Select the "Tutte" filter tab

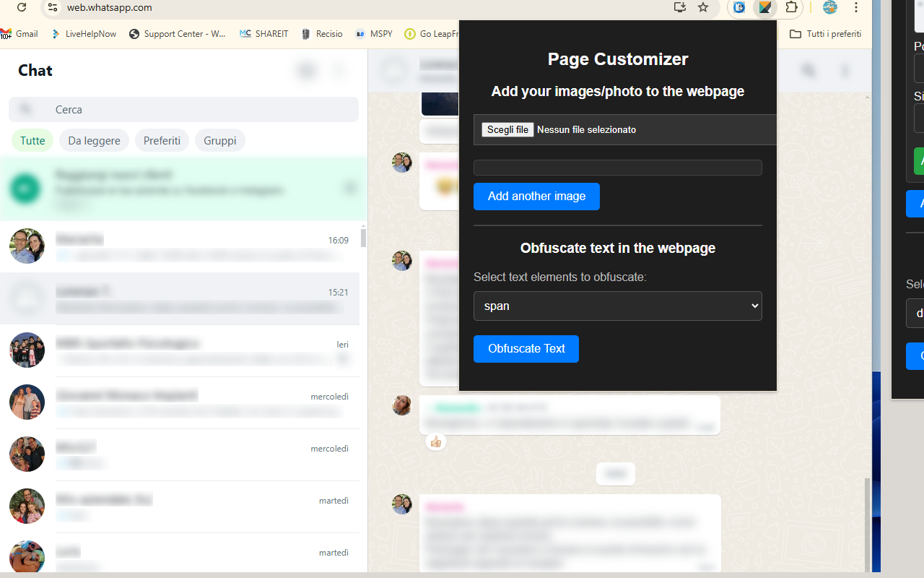[x=32, y=140]
